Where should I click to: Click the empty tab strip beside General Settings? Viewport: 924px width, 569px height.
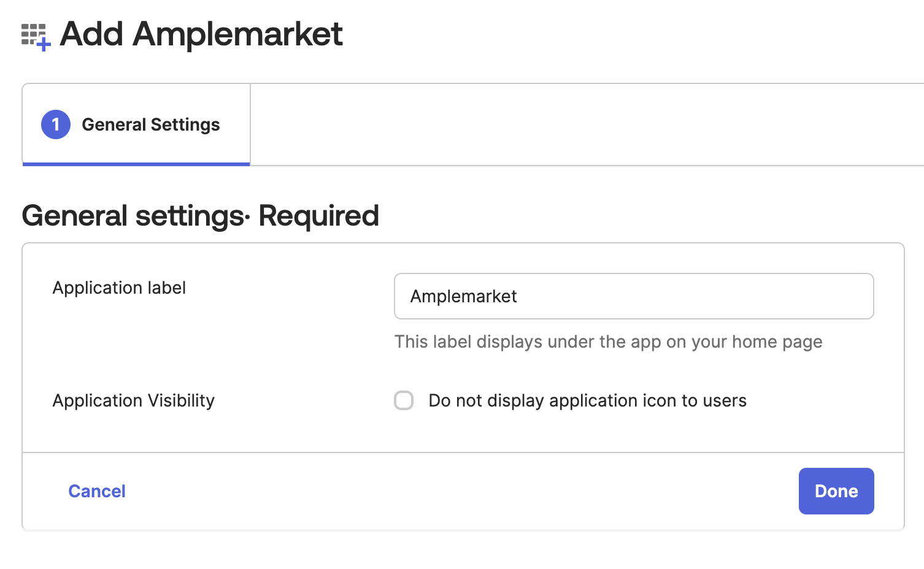[583, 124]
